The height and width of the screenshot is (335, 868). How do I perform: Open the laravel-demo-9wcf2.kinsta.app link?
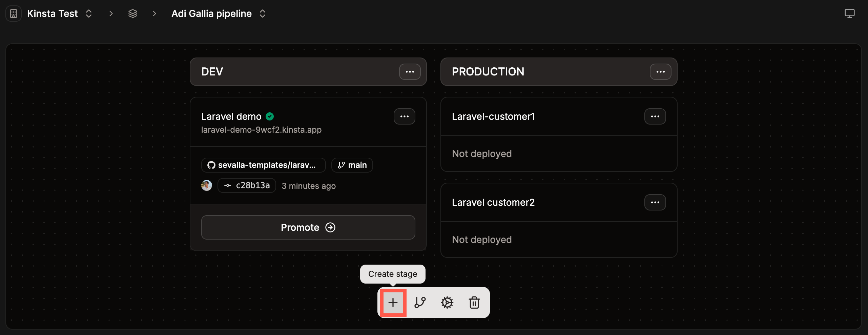pos(262,130)
